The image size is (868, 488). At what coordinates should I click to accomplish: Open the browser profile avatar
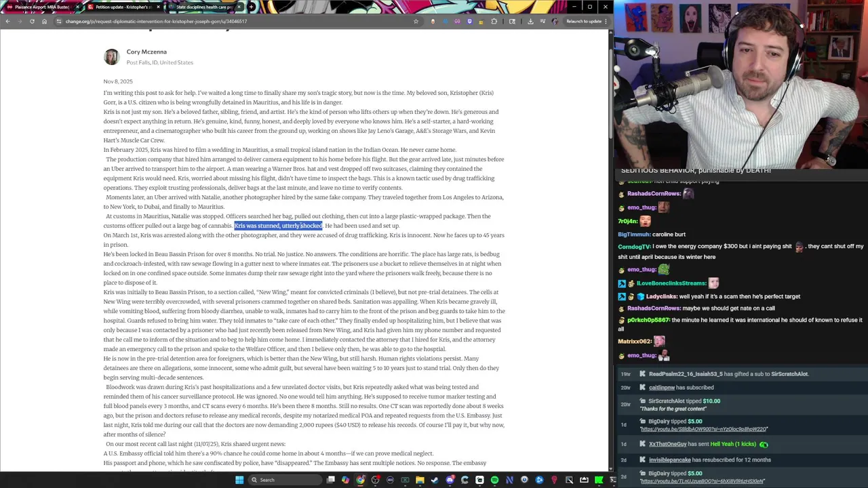(555, 21)
